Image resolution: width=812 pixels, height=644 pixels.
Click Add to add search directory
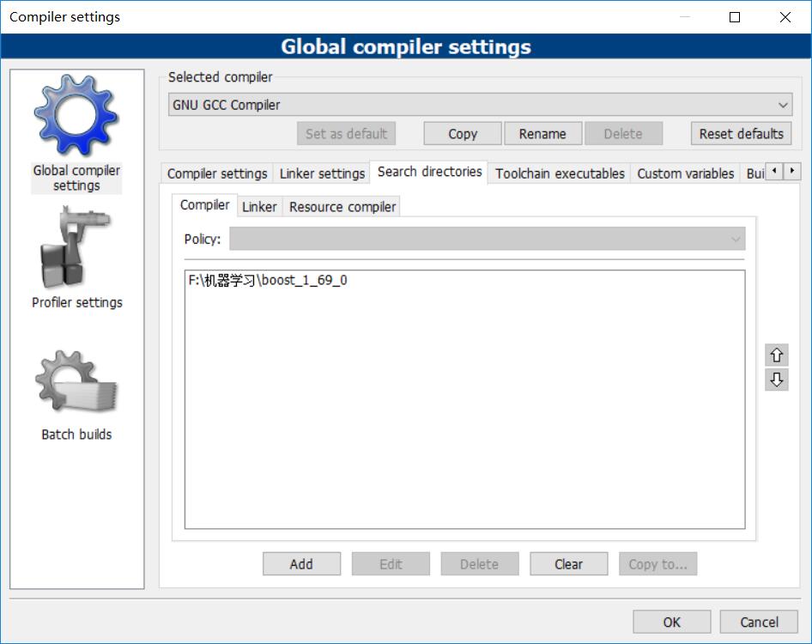pos(301,564)
